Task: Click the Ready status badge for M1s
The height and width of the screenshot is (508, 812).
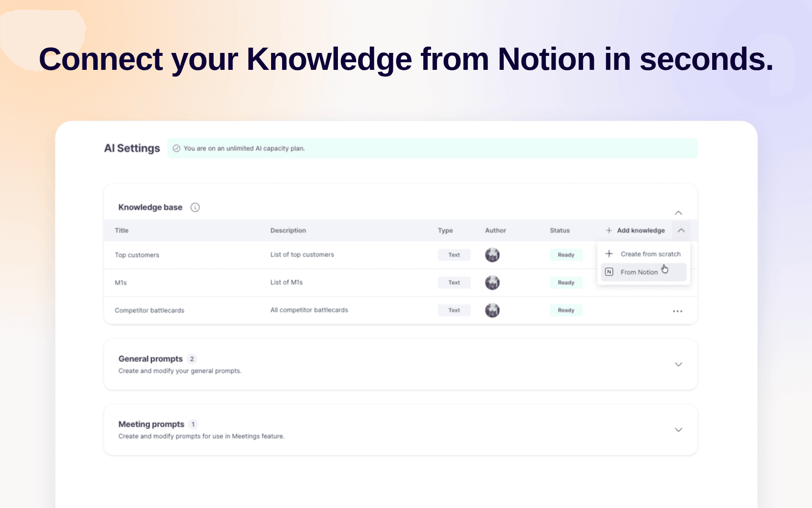Action: tap(566, 283)
